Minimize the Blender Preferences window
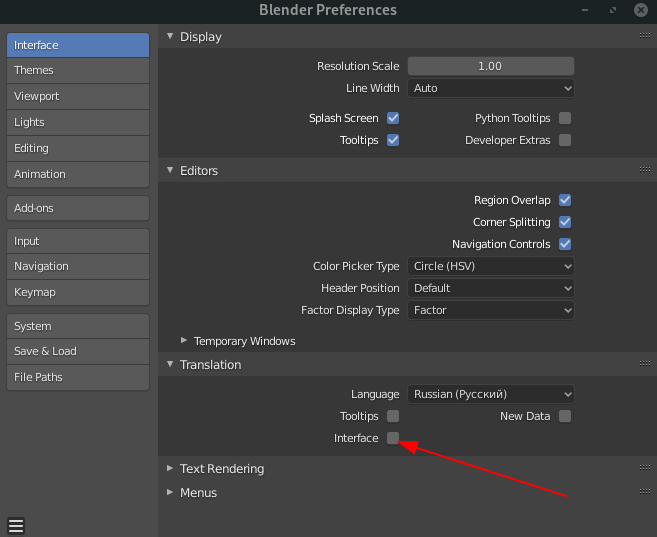This screenshot has height=537, width=657. point(585,10)
